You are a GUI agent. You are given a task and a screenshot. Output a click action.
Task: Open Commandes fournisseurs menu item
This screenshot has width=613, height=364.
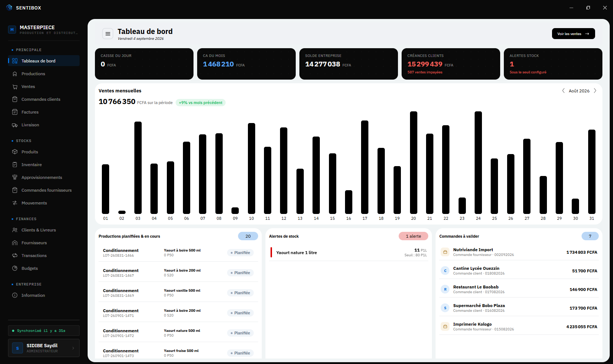[44, 190]
